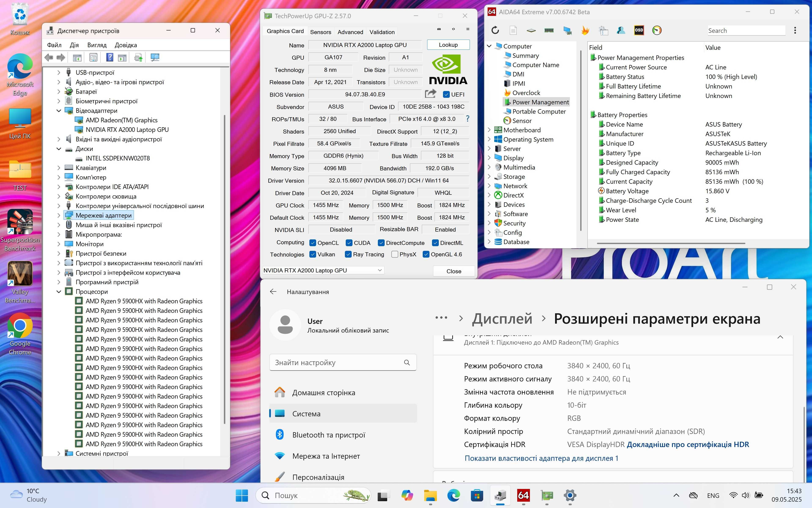Click GPU-Z BIOS export share icon
Viewport: 812px width, 508px height.
[430, 94]
